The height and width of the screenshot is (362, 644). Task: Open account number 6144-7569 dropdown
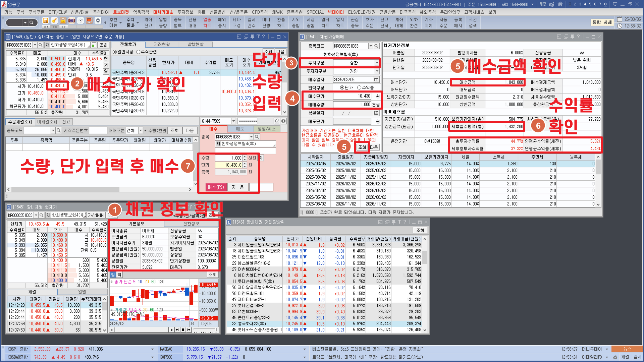pos(233,121)
